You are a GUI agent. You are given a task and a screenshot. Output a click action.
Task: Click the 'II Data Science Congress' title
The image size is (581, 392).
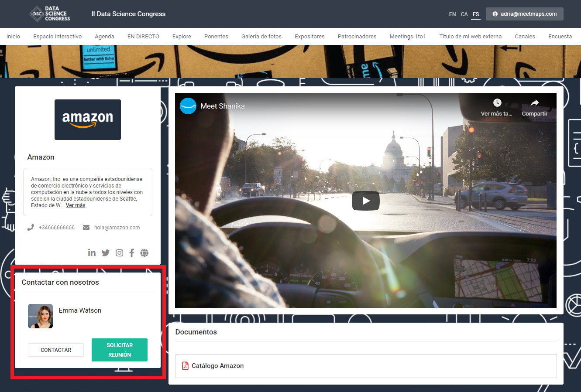click(x=128, y=14)
